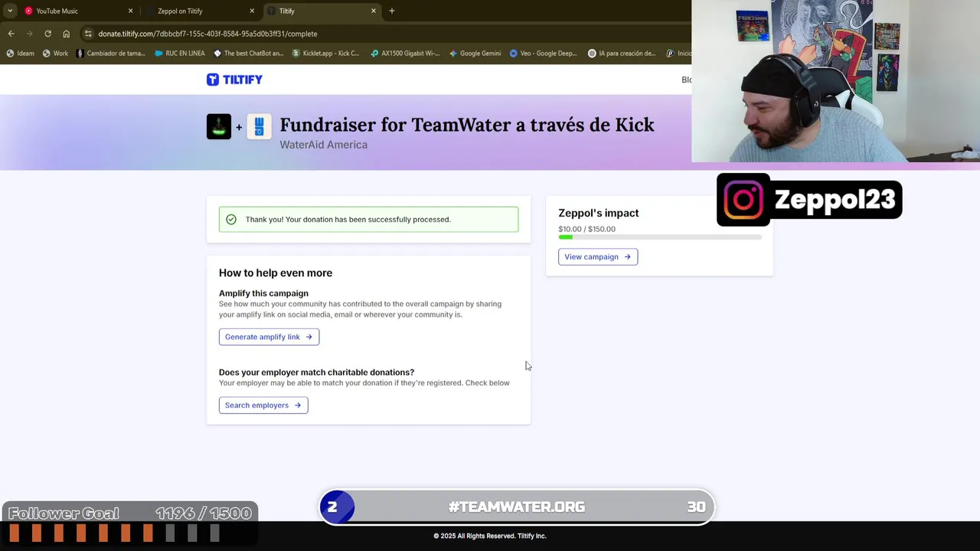Click the green success checkmark icon
980x551 pixels.
click(231, 220)
